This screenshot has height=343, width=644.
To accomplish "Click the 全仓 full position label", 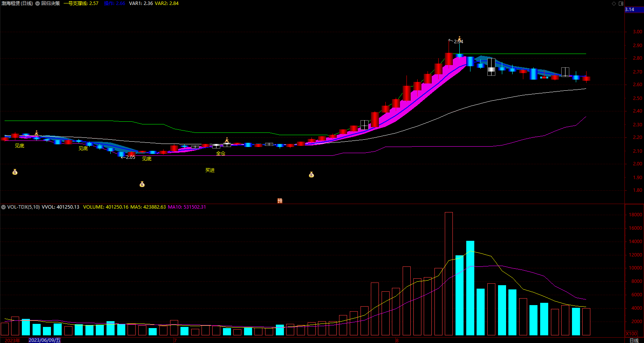I will tap(221, 154).
